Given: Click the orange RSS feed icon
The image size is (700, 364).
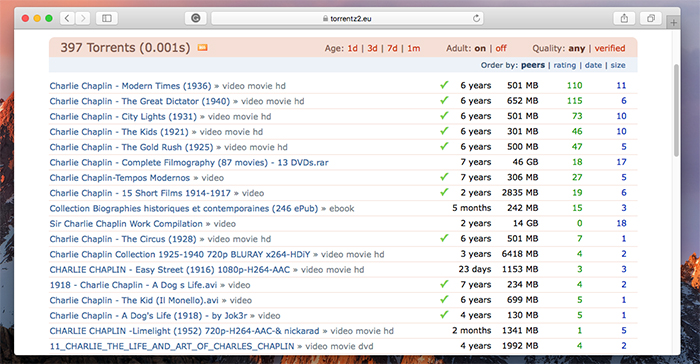Looking at the screenshot, I should 203,47.
